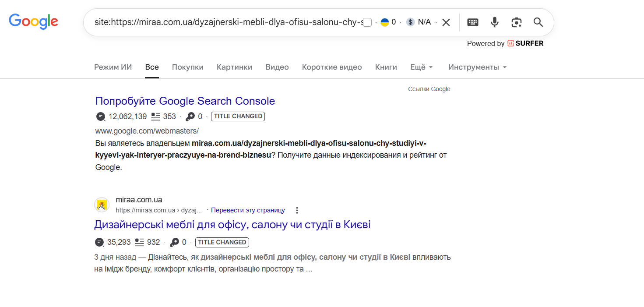Click the magnifying glass search button

538,22
